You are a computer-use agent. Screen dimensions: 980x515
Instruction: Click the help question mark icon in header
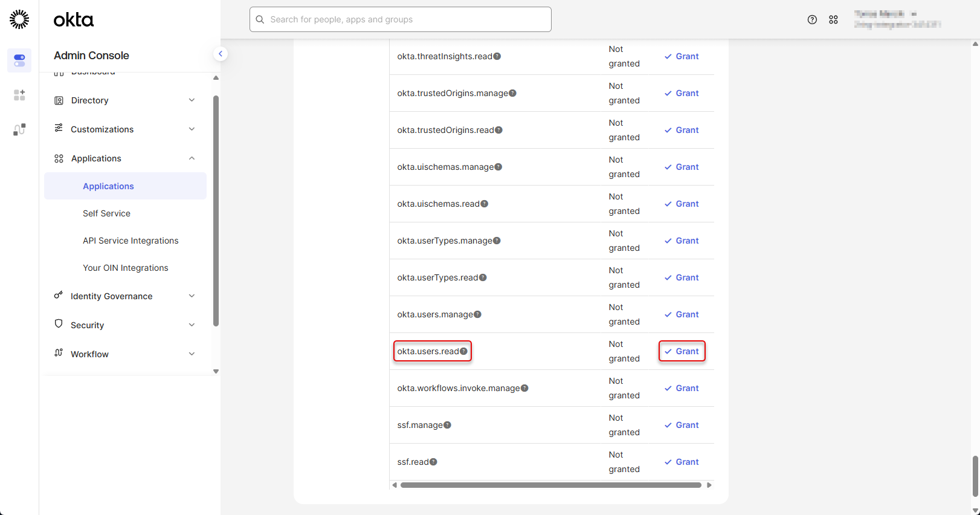tap(812, 20)
